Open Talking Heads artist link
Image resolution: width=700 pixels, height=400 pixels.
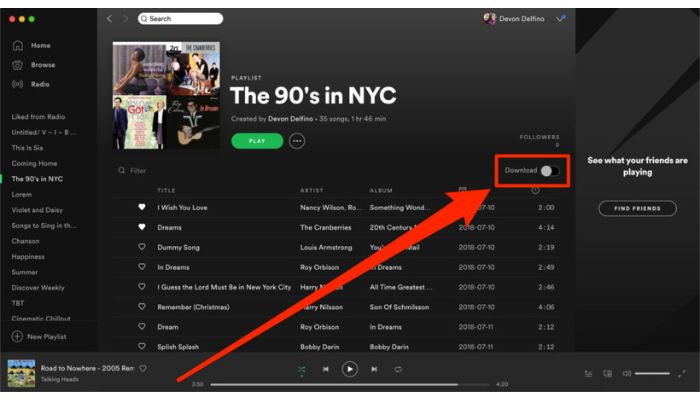(x=59, y=379)
